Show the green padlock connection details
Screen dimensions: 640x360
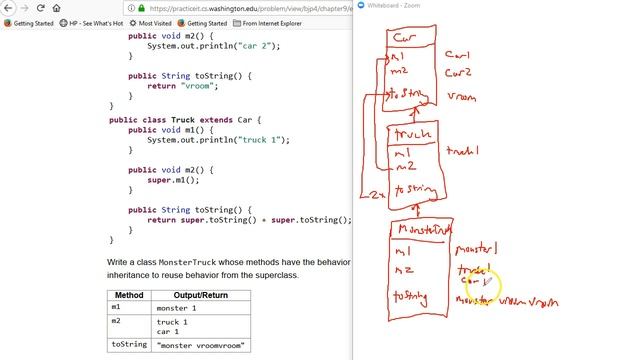[x=141, y=8]
